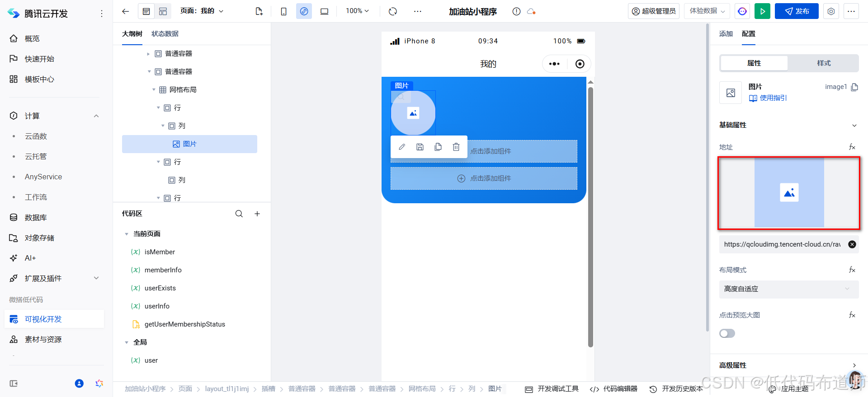Click the fx binding icon for 点击预览大图

pyautogui.click(x=852, y=315)
